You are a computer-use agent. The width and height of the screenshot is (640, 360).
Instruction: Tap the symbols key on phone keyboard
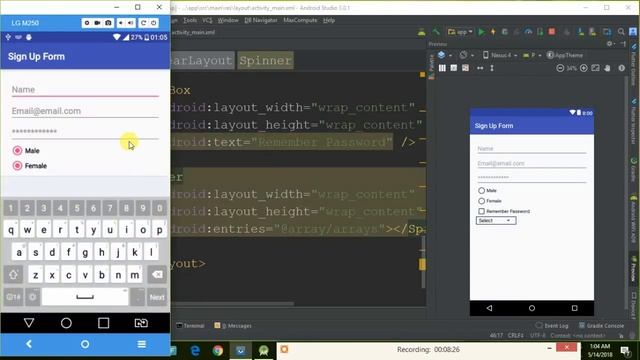coord(13,297)
